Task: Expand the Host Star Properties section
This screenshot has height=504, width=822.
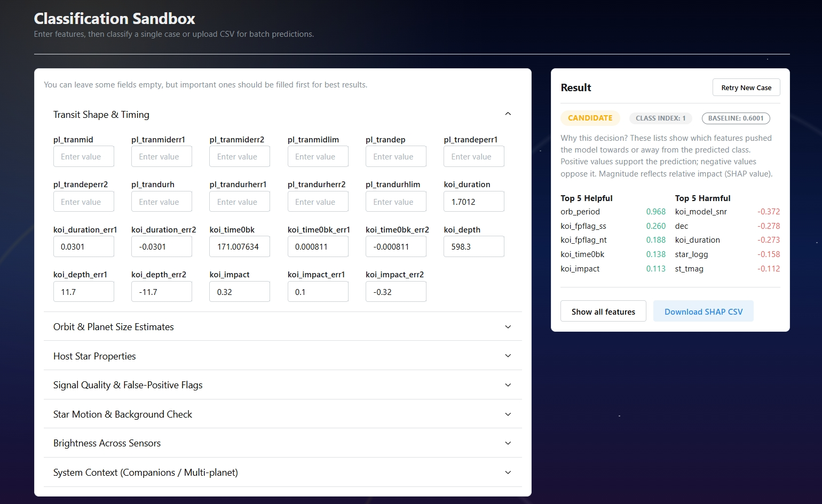Action: point(282,356)
